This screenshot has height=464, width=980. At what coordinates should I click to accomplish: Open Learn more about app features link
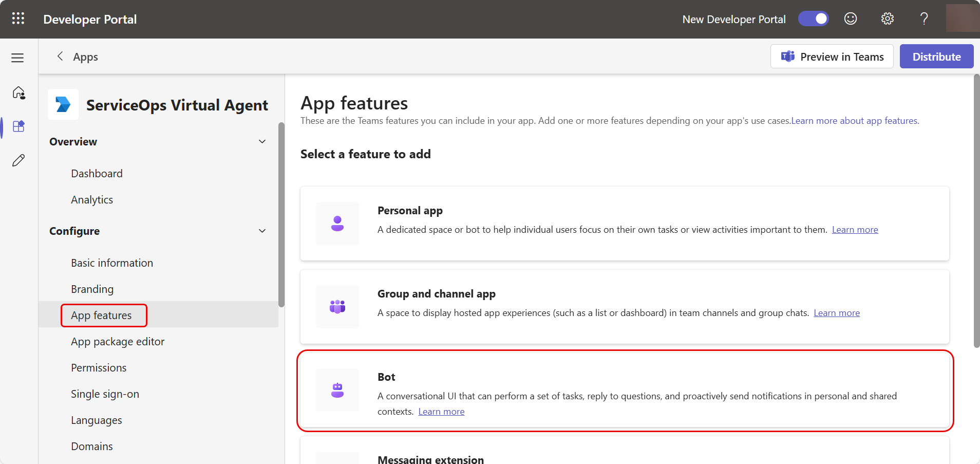(855, 121)
